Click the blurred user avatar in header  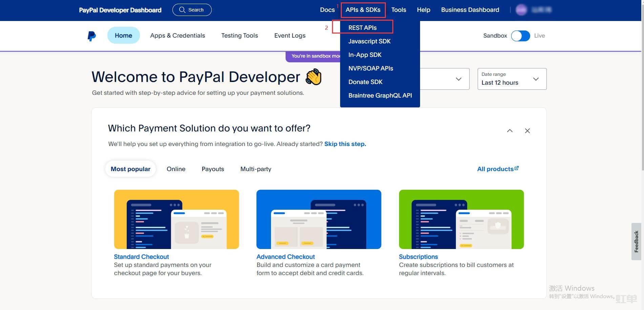[x=521, y=10]
